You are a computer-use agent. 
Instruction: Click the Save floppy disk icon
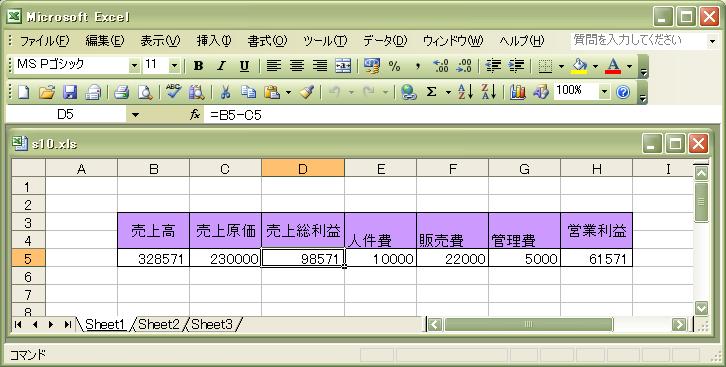coord(70,92)
